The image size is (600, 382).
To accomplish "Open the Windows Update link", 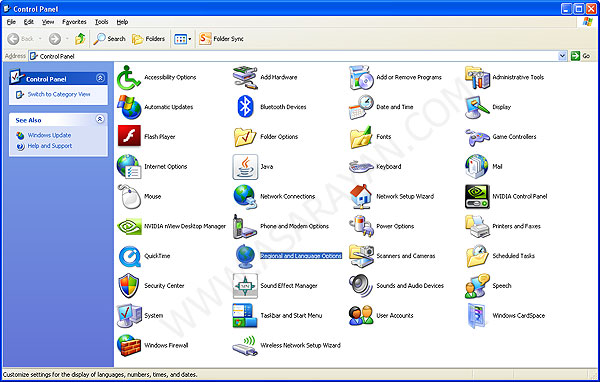I will [49, 135].
